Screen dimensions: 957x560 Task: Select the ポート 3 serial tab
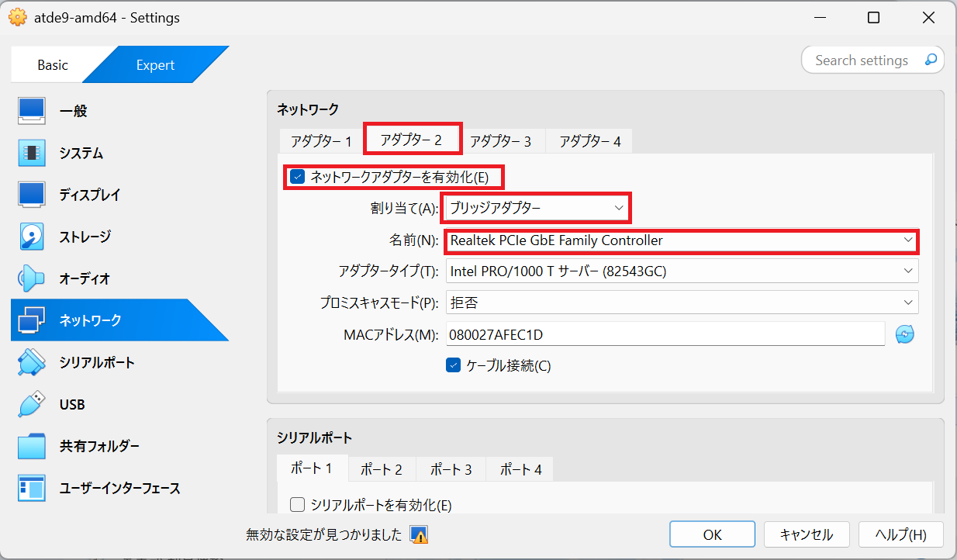(x=451, y=469)
